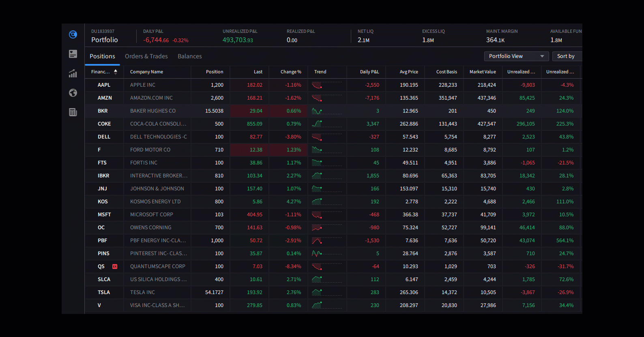Click the Daily P&L value -6,744.66
The height and width of the screenshot is (337, 644).
click(156, 40)
